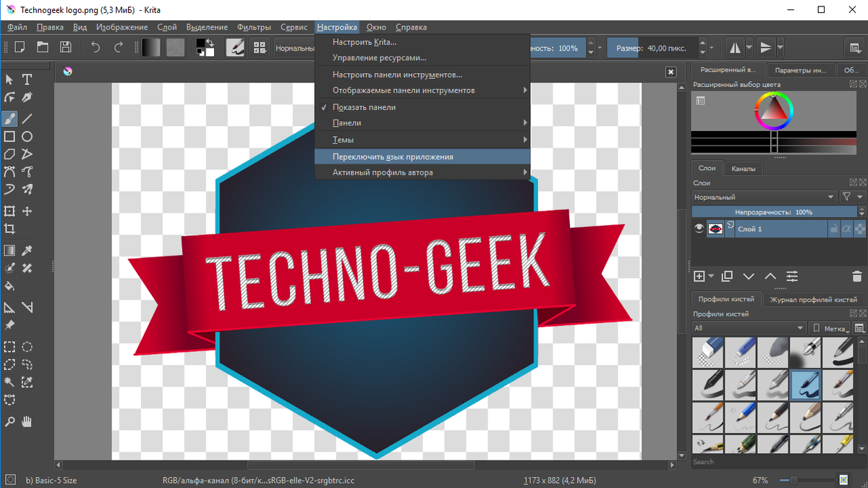The image size is (868, 488).
Task: Select the Crop tool
Action: point(9,230)
